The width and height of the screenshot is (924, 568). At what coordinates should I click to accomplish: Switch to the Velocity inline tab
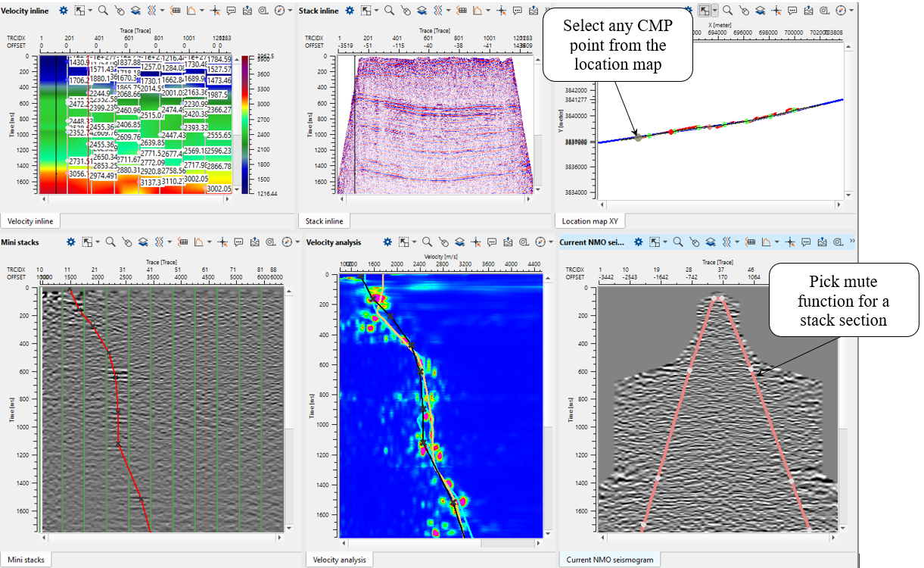click(x=30, y=221)
